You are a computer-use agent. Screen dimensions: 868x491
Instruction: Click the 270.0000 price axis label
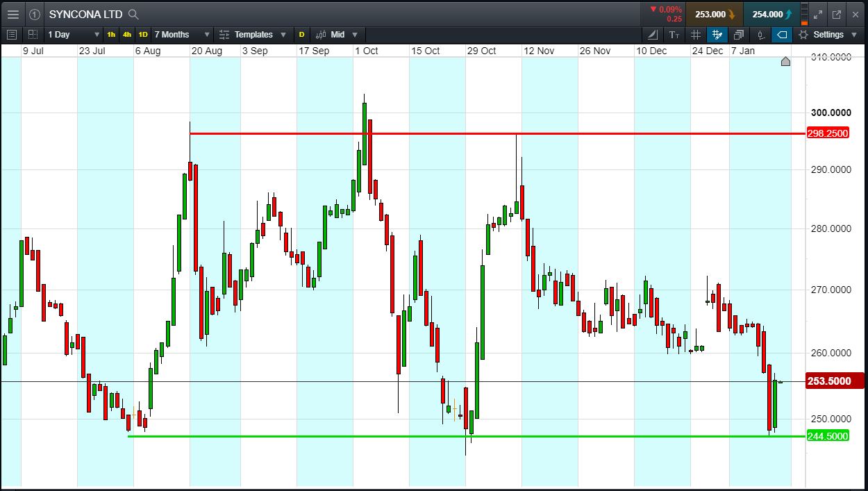click(x=830, y=290)
